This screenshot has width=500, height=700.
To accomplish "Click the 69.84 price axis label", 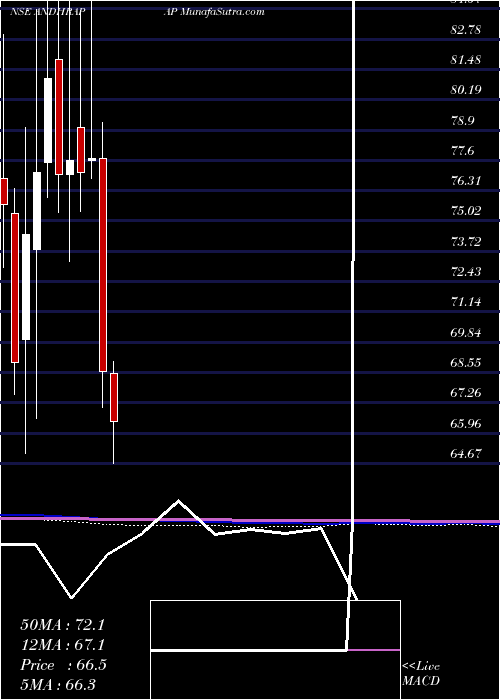I will pos(466,333).
